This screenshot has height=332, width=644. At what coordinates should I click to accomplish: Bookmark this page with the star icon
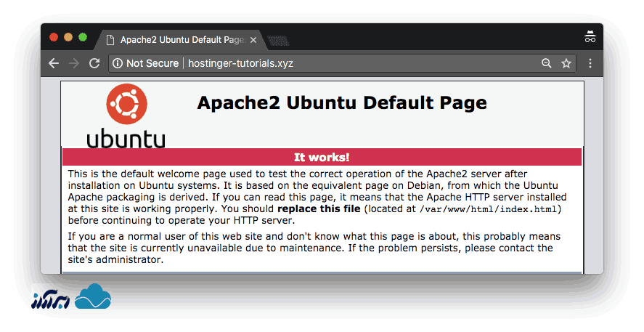pyautogui.click(x=566, y=63)
